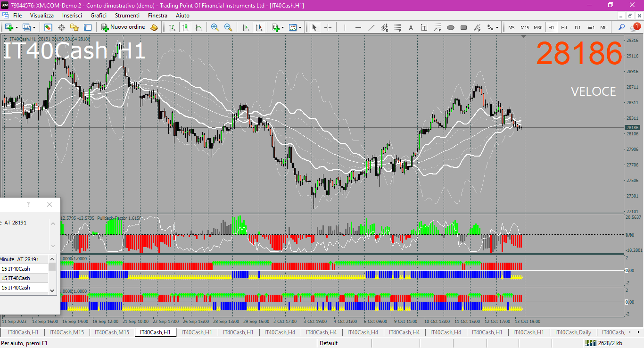Select the equidistant channel tool

point(384,27)
